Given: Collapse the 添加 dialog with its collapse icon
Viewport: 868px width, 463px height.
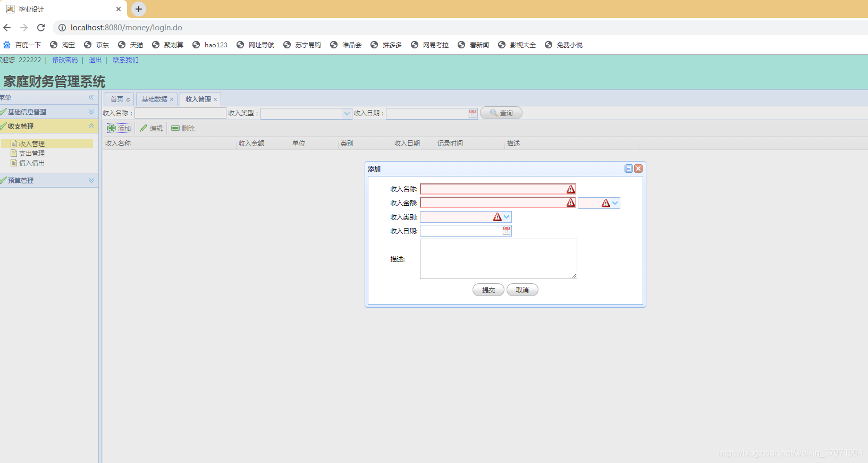Looking at the screenshot, I should (629, 169).
